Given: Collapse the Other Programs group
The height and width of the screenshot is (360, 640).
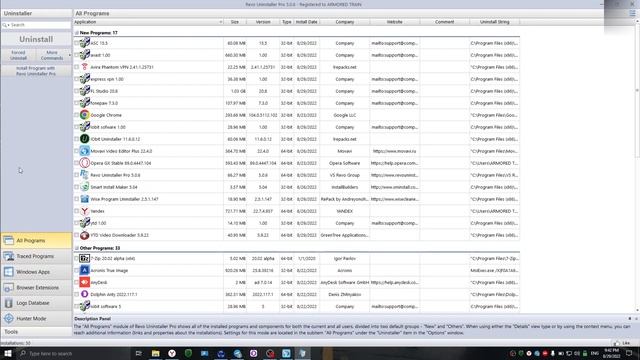Looking at the screenshot, I should pos(76,248).
